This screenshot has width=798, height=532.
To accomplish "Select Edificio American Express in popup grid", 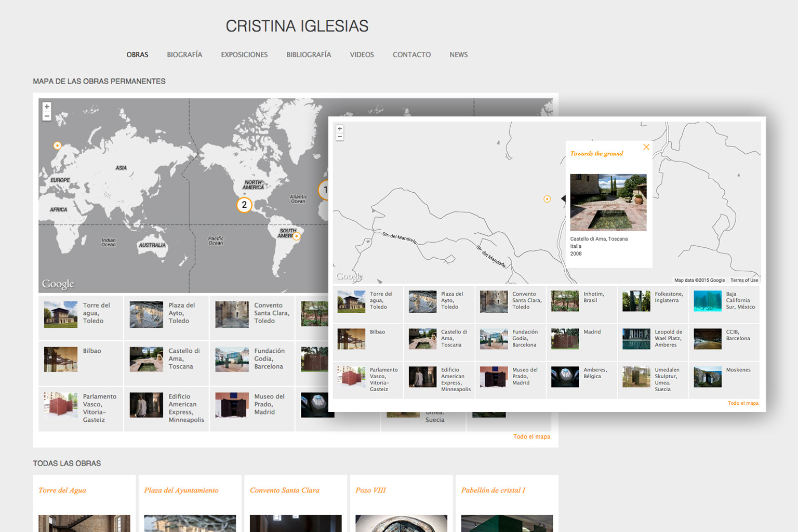I will point(439,380).
